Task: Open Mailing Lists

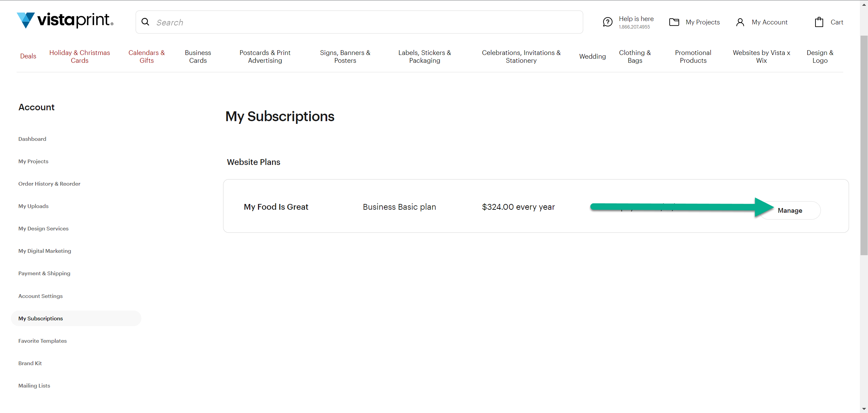Action: click(x=34, y=386)
